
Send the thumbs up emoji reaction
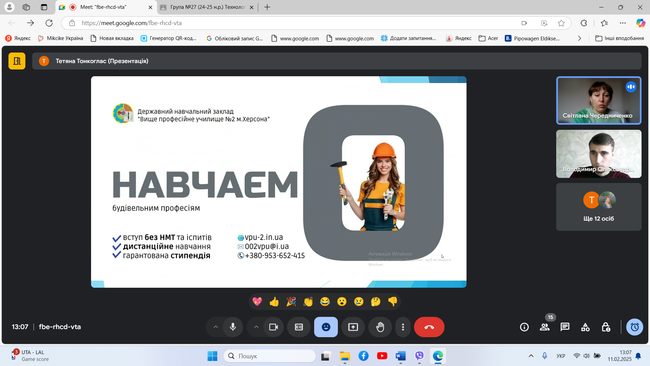click(274, 302)
